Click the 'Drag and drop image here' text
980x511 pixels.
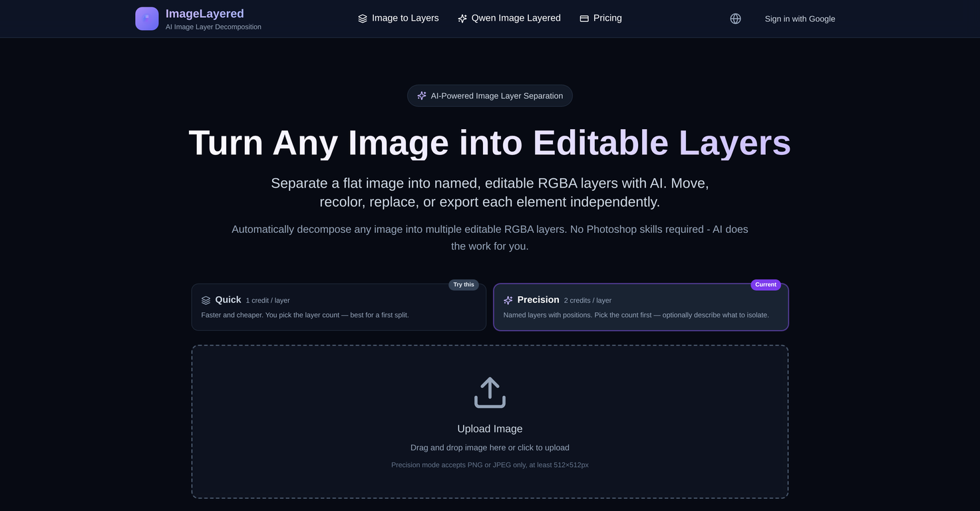(x=490, y=448)
